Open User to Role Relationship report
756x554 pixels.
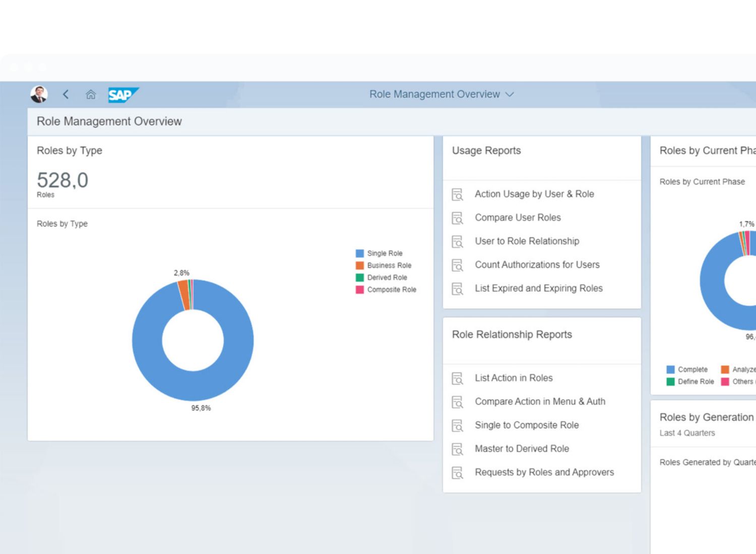tap(527, 241)
